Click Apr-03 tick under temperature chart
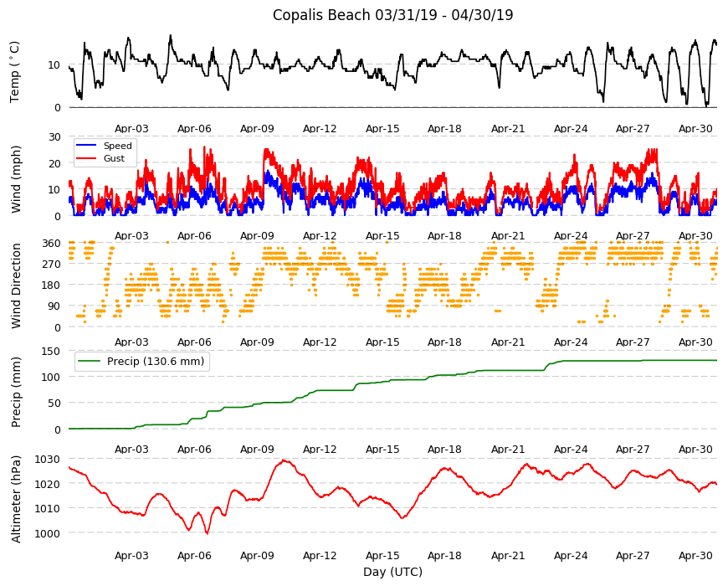Image resolution: width=728 pixels, height=586 pixels. [x=132, y=129]
